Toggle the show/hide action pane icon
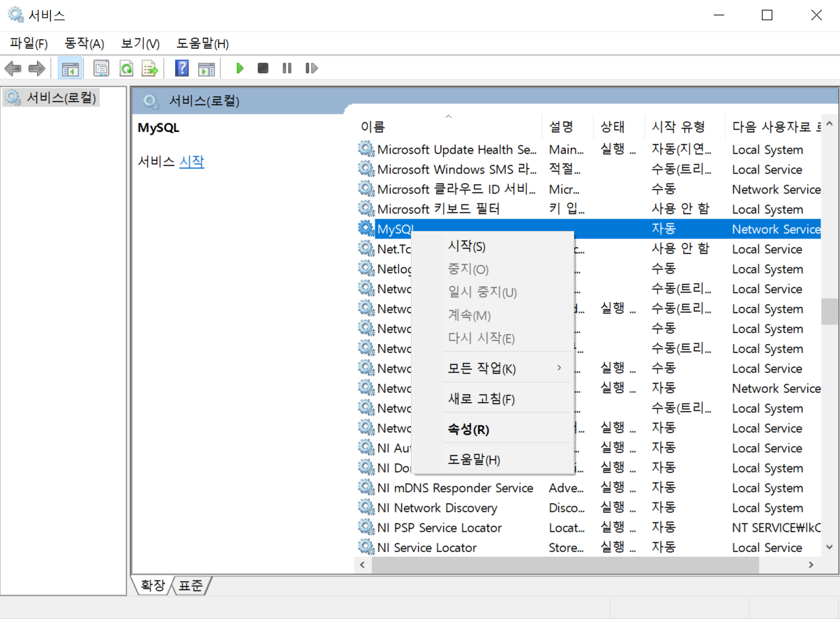Viewport: 840px width, 619px height. point(207,68)
